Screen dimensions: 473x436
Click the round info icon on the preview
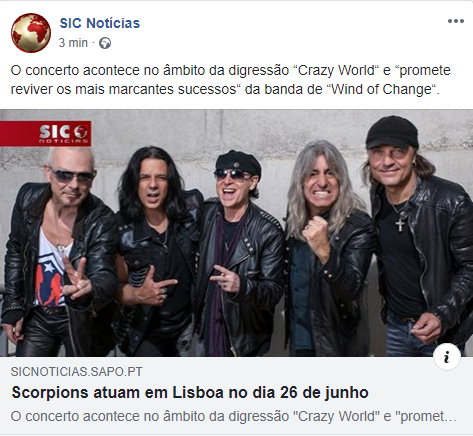[447, 357]
